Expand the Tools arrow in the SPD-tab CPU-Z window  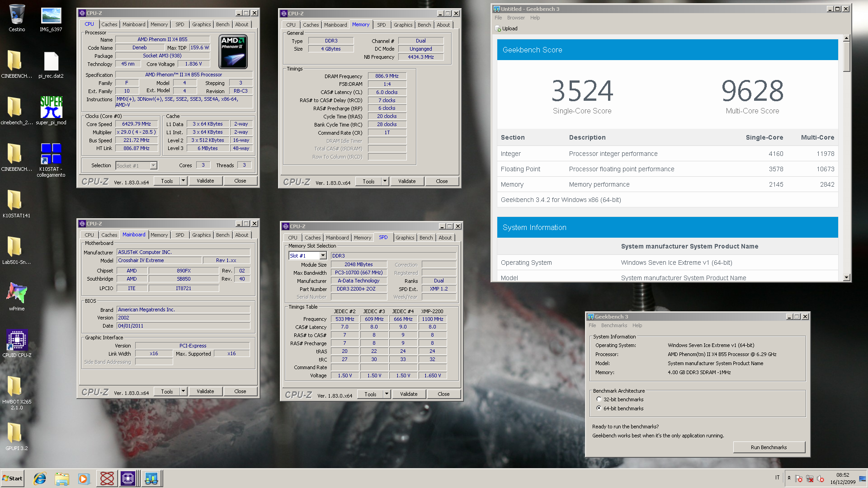tap(387, 394)
